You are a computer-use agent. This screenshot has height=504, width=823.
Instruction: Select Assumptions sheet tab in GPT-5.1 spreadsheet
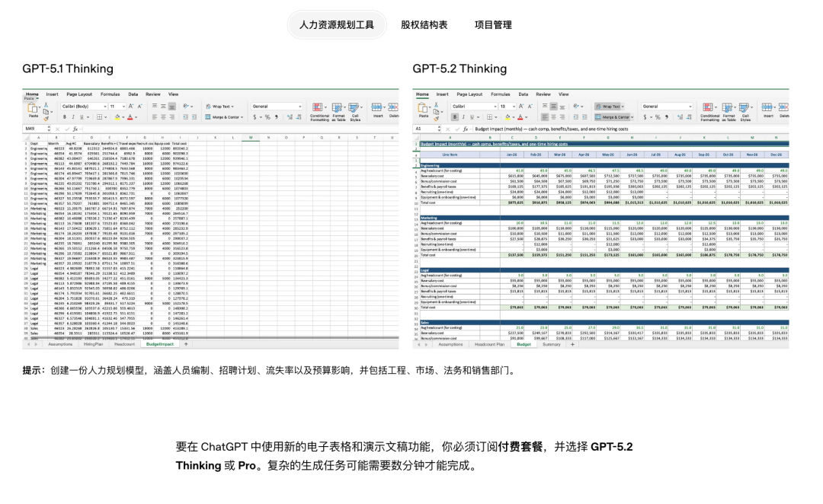pyautogui.click(x=60, y=344)
